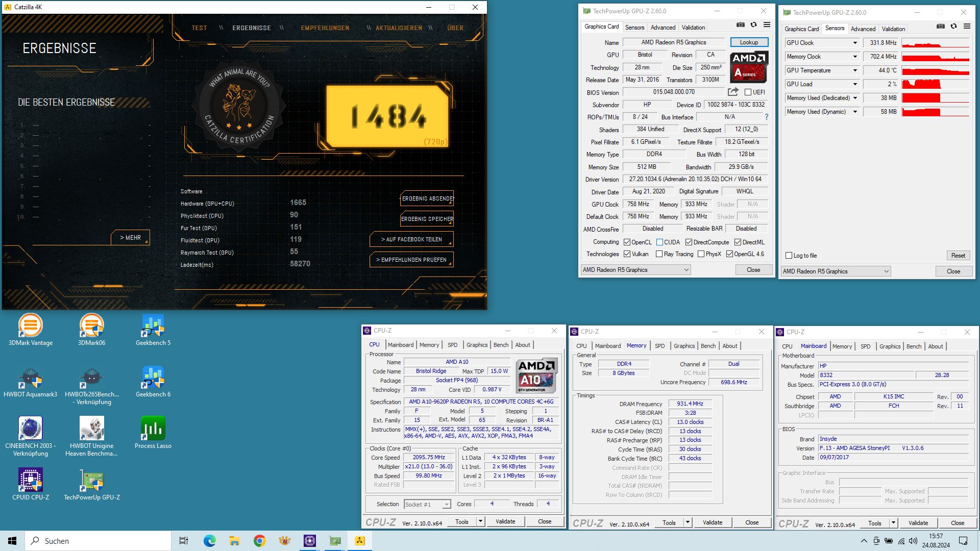
Task: Launch HWBOT Unigine Heaven Benchmark icon
Action: pos(92,436)
